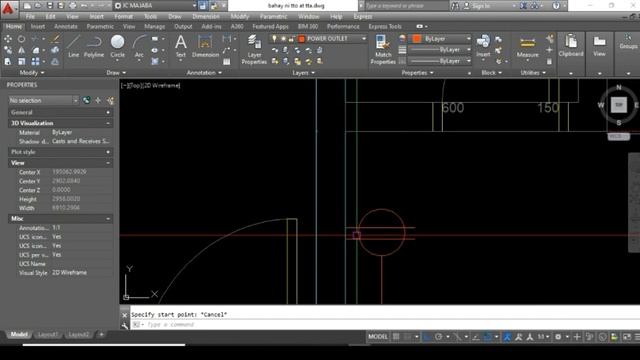Open the Clipboard panel

coord(571,46)
